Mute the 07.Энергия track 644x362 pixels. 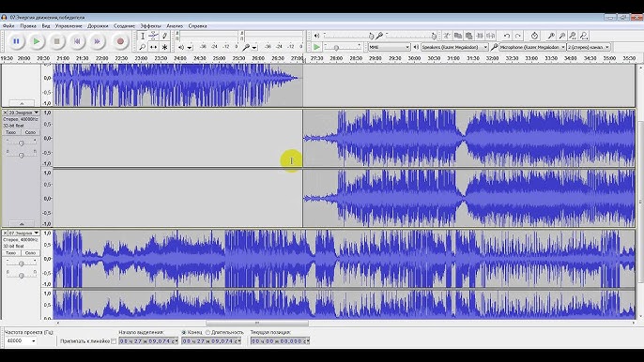click(x=11, y=253)
